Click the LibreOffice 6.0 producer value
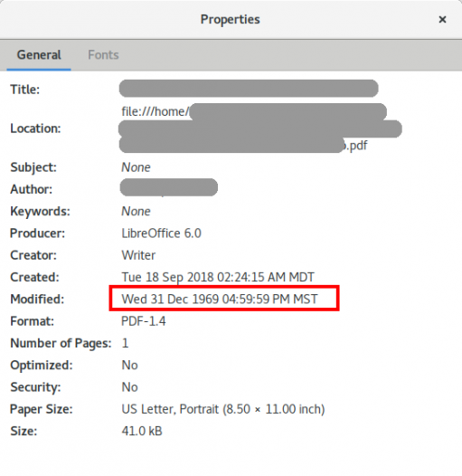 click(x=161, y=233)
